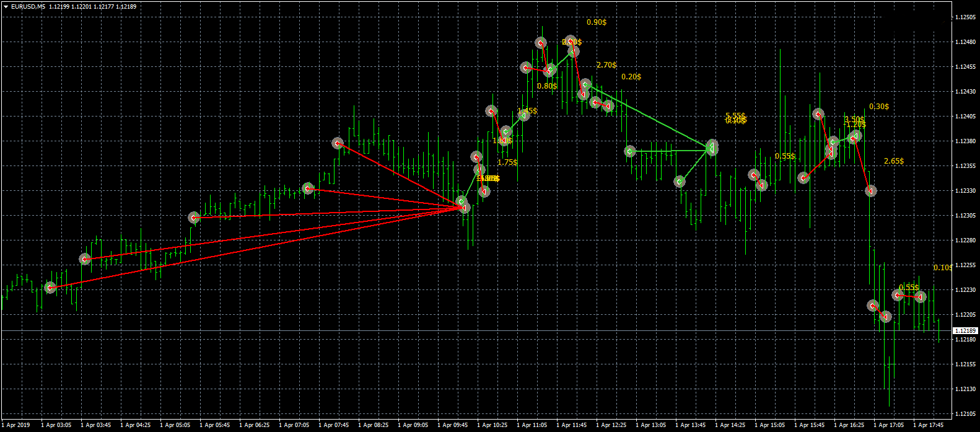
Task: Click the 2.70$ profit label
Action: coord(606,65)
